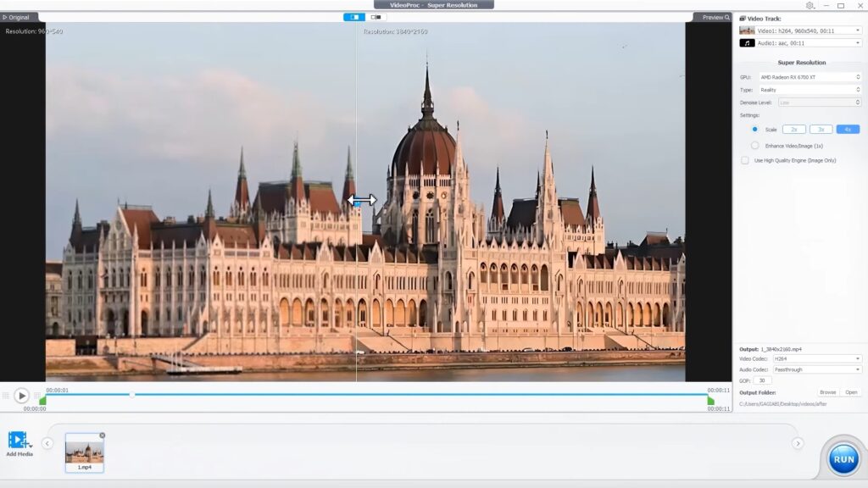
Task: Click the green trim end marker
Action: [711, 401]
